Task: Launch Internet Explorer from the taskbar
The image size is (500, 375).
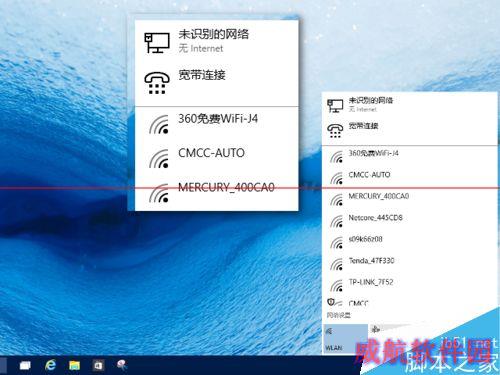Action: [50, 365]
